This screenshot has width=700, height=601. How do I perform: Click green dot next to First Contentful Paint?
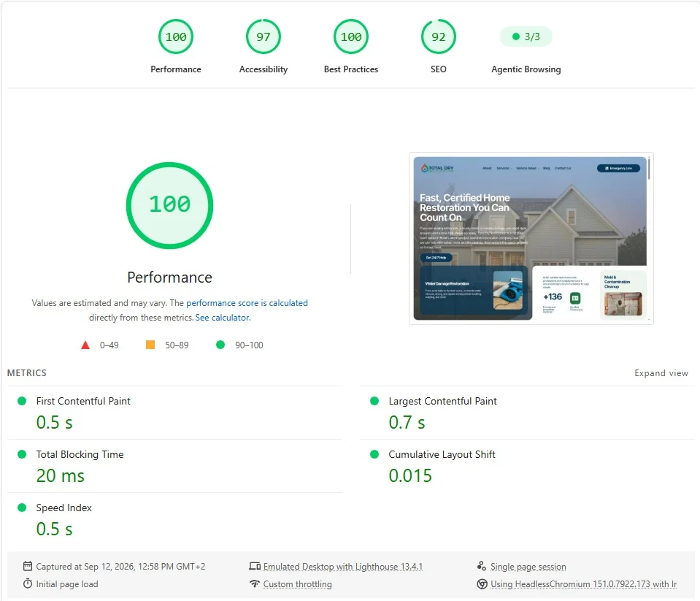click(x=22, y=401)
